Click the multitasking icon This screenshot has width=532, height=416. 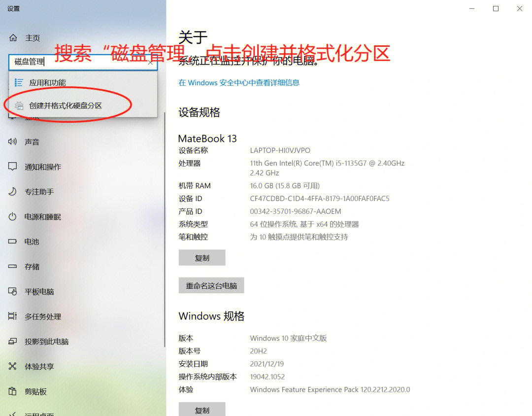[x=12, y=316]
